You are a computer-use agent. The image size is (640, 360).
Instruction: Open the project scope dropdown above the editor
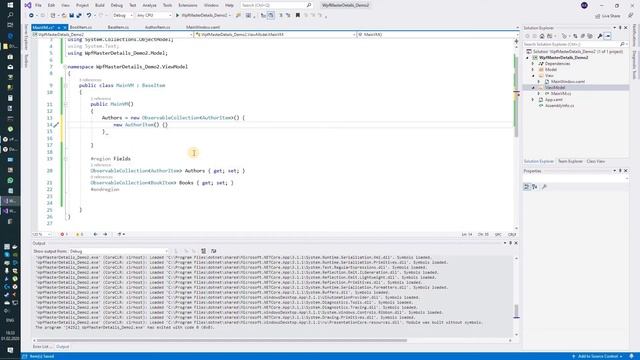tap(112, 35)
